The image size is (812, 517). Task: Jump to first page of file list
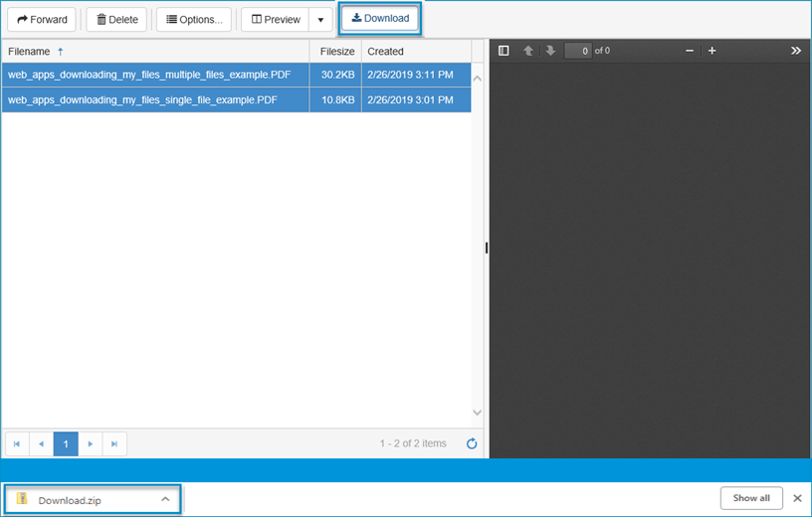tap(17, 443)
